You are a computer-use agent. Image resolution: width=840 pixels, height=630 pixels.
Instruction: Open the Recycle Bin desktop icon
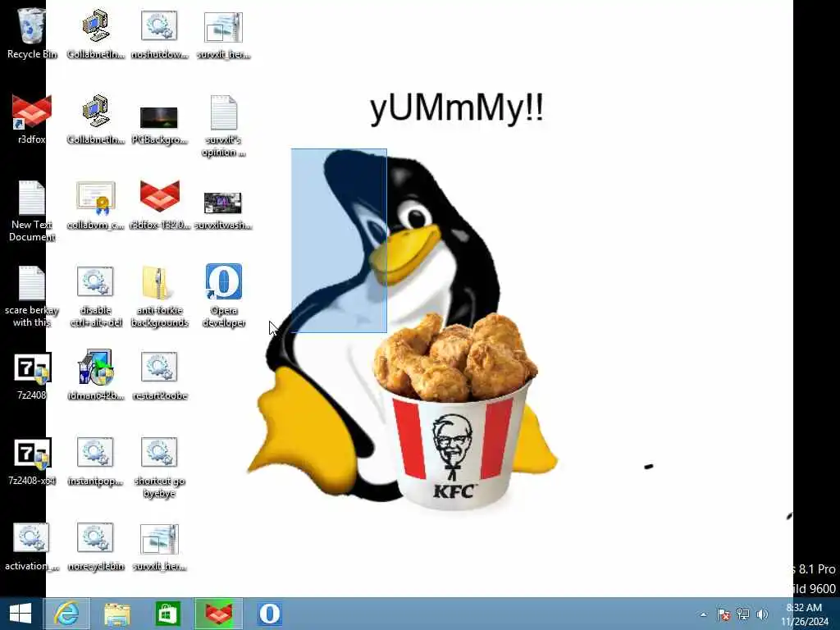[32, 33]
